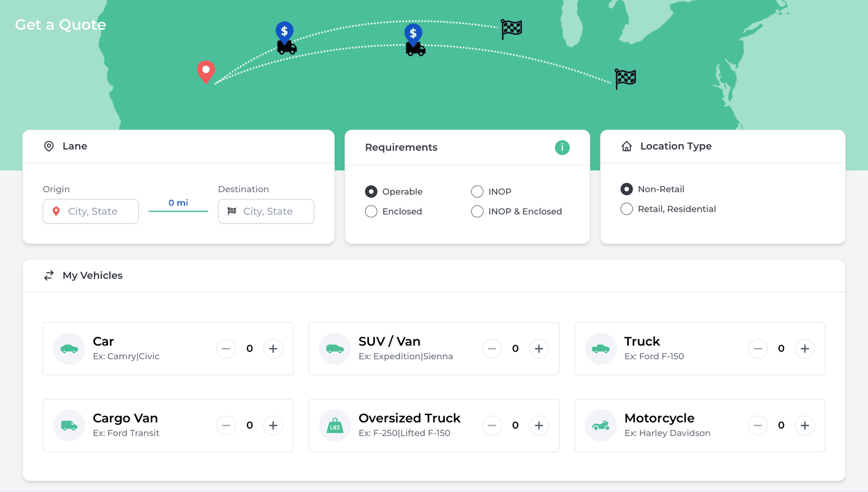868x492 pixels.
Task: Add one SUV / Van
Action: coord(539,349)
